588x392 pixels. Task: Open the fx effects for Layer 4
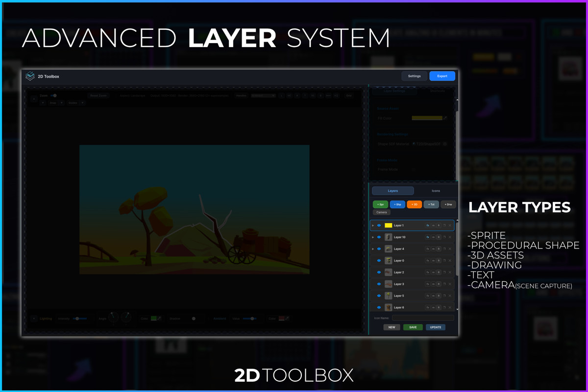(x=428, y=249)
